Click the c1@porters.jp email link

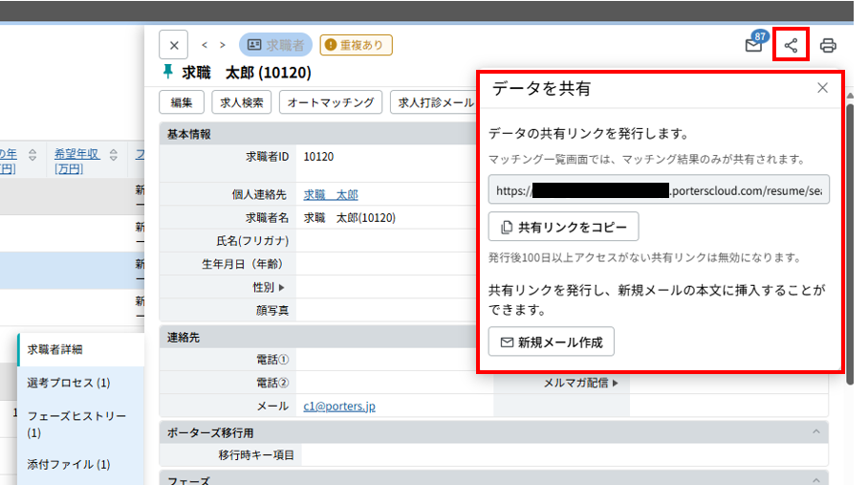point(339,406)
